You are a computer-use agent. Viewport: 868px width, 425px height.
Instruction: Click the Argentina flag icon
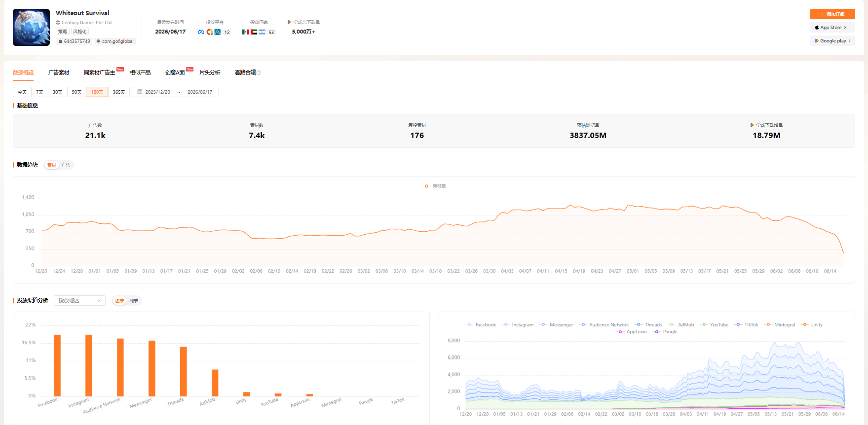[262, 32]
